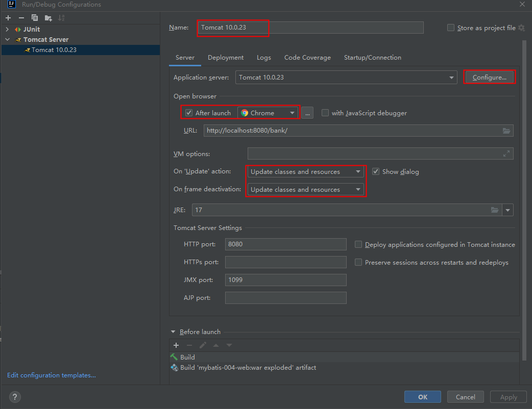This screenshot has width=532, height=409.
Task: Add a new run configuration
Action: coord(9,18)
